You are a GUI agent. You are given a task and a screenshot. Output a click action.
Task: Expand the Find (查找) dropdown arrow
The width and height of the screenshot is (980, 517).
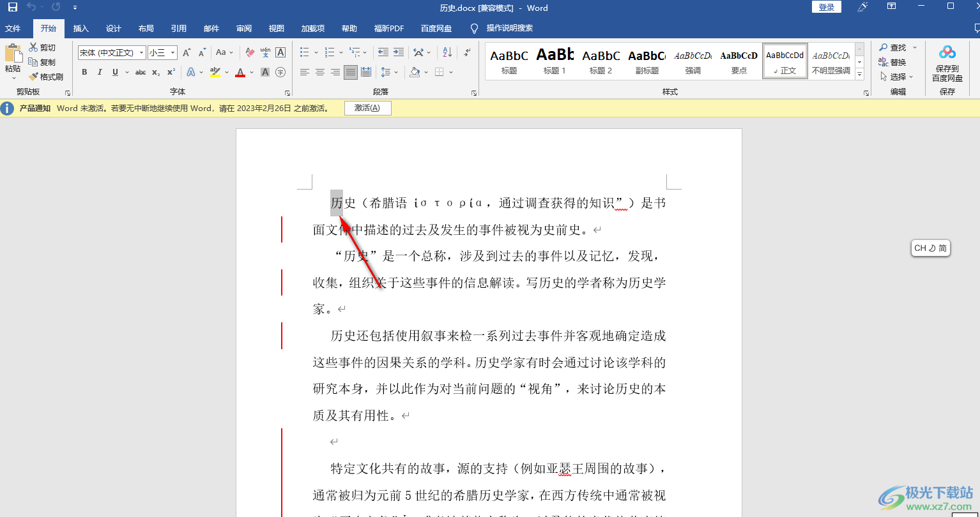[914, 47]
